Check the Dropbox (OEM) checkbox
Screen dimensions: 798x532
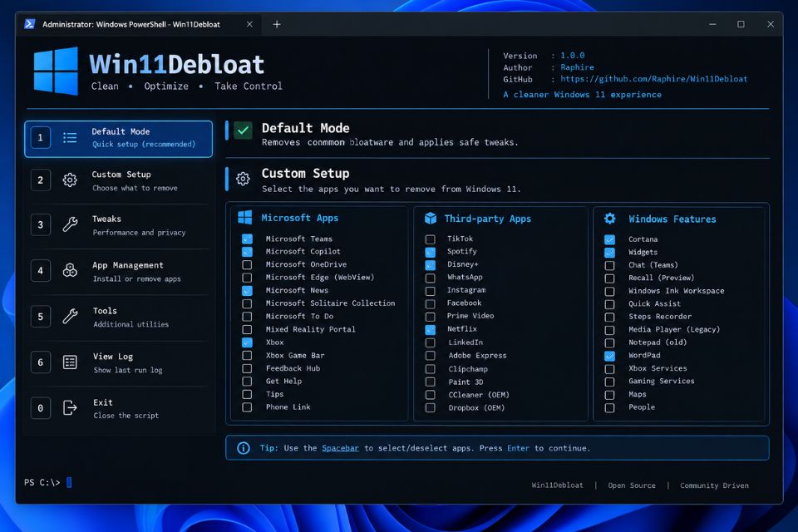point(430,408)
